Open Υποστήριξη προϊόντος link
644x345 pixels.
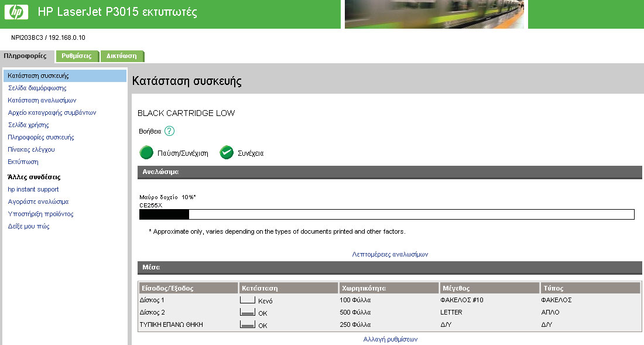click(40, 214)
